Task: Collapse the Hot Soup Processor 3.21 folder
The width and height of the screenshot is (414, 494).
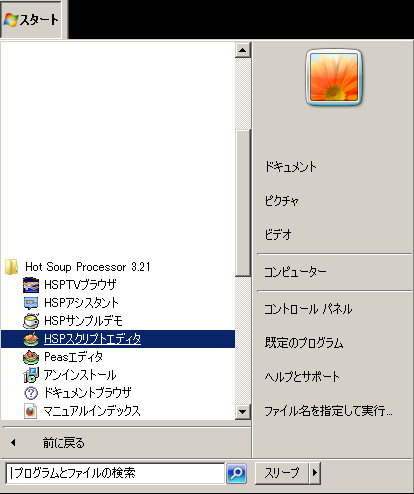Action: [77, 267]
